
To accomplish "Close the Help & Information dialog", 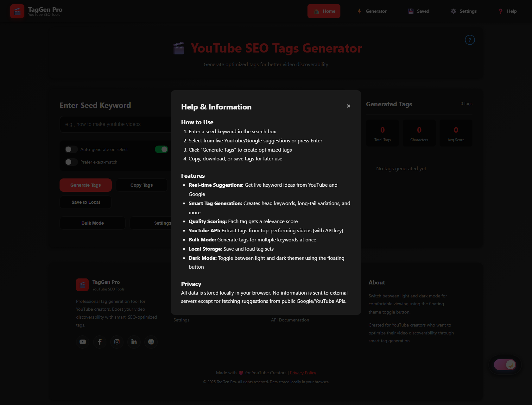I will coord(348,106).
